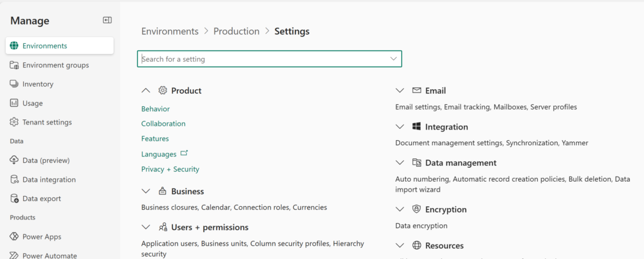
Task: Click the Users + permissions heading
Action: 210,227
